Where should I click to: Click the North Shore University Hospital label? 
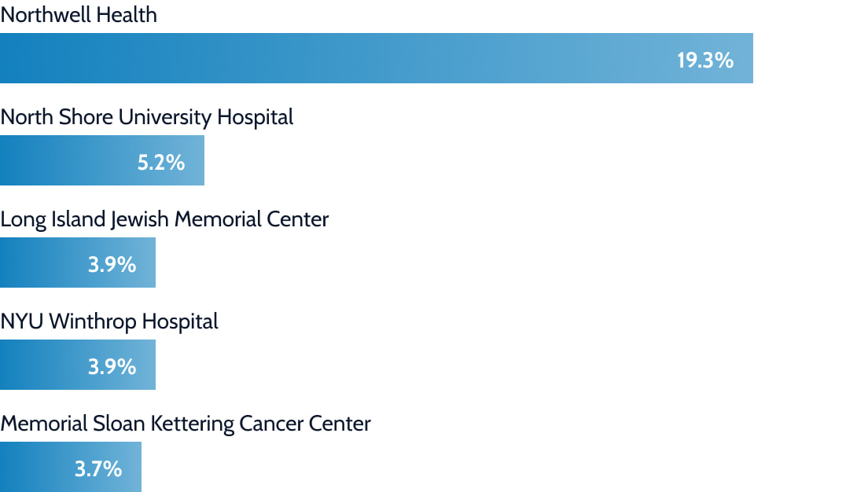click(x=147, y=117)
